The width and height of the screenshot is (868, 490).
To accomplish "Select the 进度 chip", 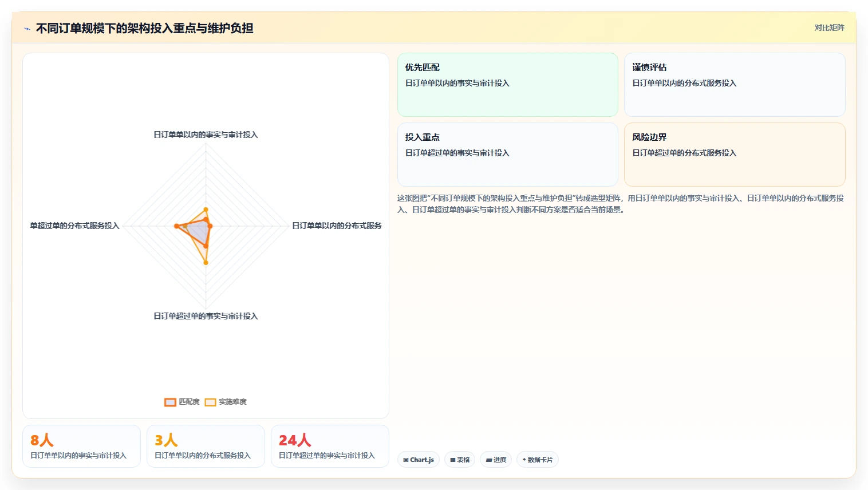I will pos(496,460).
